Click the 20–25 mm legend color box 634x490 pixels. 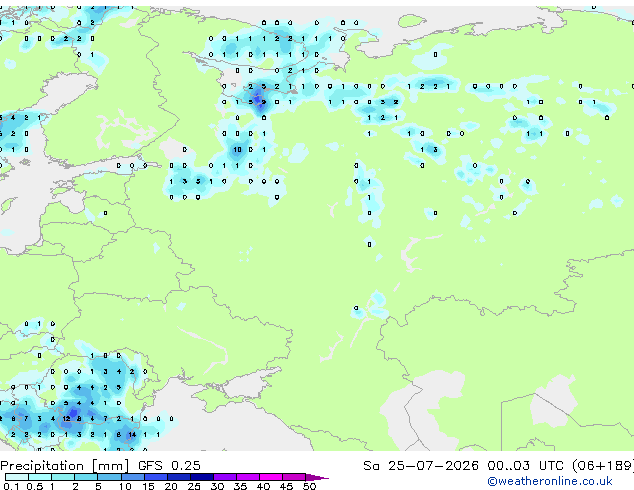178,477
